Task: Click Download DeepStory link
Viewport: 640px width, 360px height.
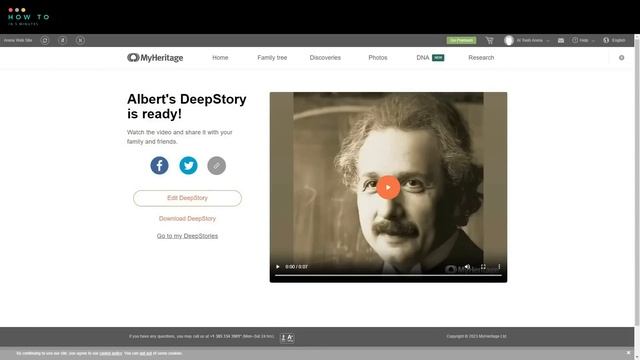Action: (x=187, y=218)
